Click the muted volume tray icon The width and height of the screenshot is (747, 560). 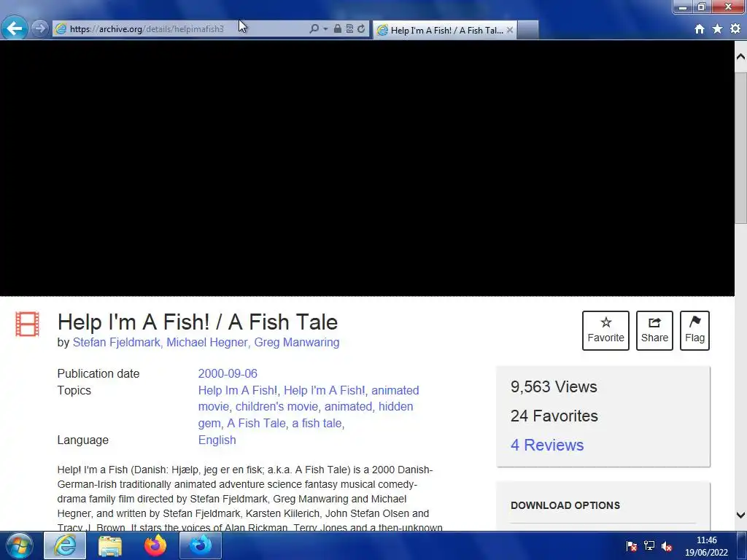tap(667, 546)
